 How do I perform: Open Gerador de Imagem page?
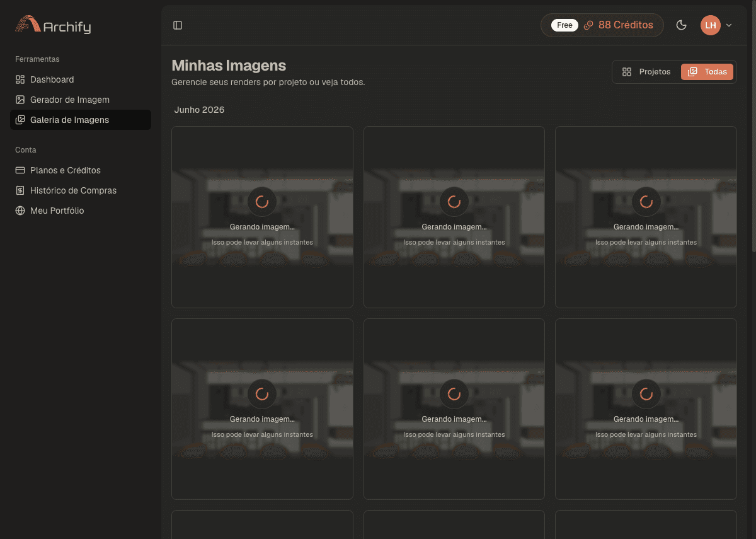(x=81, y=100)
